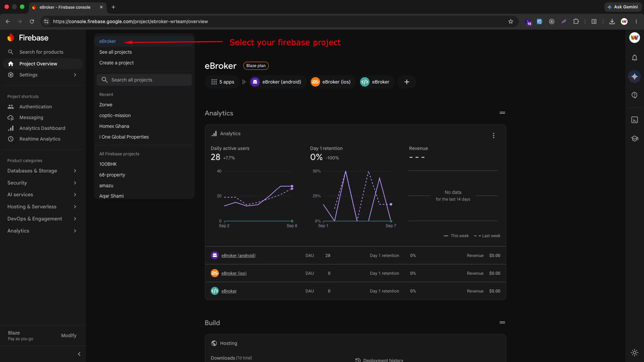Select Project Overview in sidebar
This screenshot has width=644, height=362.
tap(43, 64)
